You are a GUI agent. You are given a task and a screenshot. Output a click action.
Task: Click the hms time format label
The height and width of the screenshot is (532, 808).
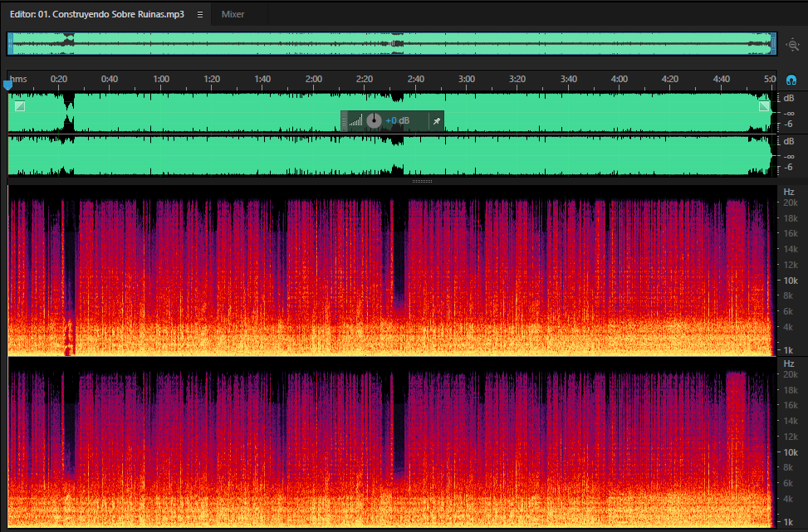point(18,79)
